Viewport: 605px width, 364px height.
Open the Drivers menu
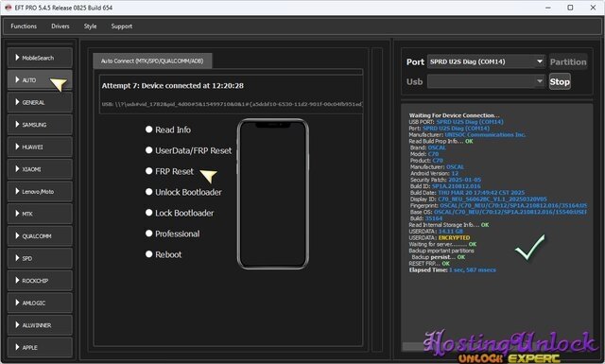point(60,26)
